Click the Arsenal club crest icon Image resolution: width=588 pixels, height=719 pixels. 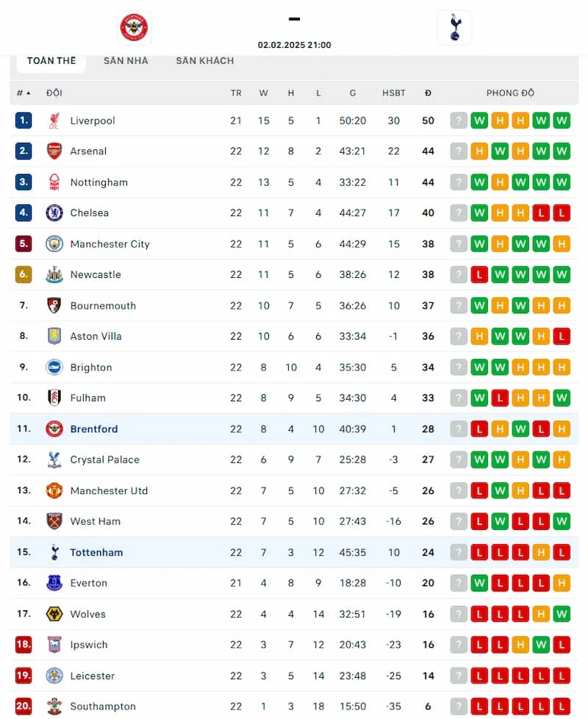(x=54, y=151)
